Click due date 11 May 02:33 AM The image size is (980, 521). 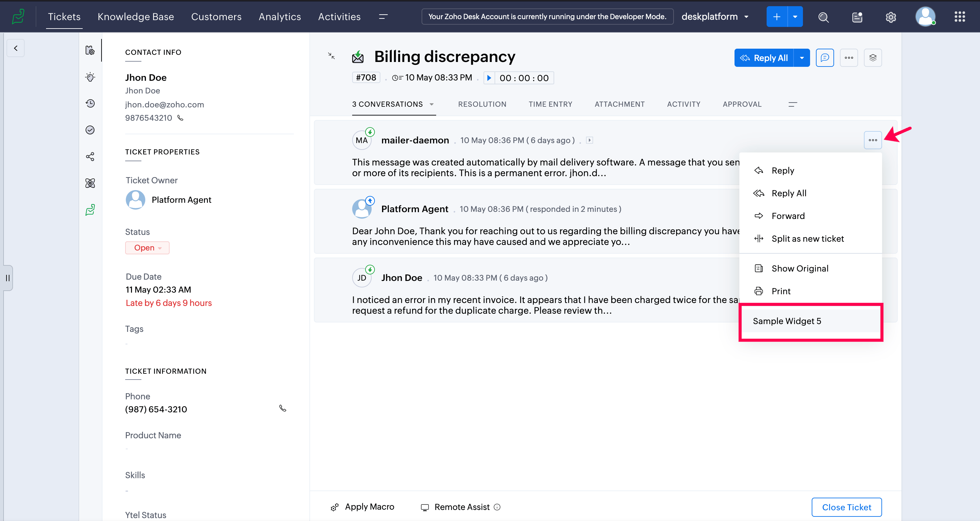click(158, 290)
